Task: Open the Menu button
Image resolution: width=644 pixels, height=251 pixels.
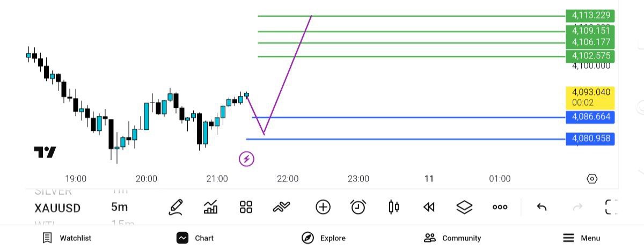Action: coord(581,238)
